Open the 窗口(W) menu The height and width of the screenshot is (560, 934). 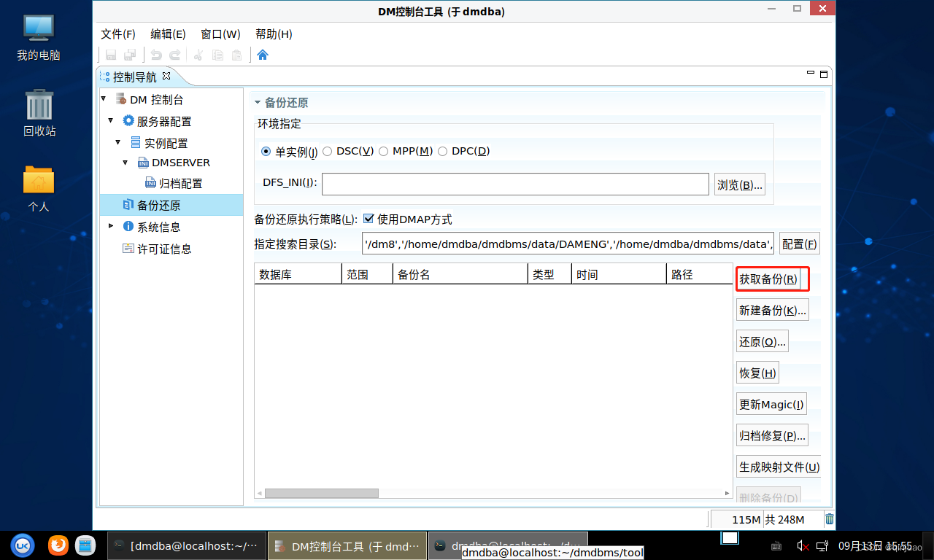pyautogui.click(x=220, y=34)
